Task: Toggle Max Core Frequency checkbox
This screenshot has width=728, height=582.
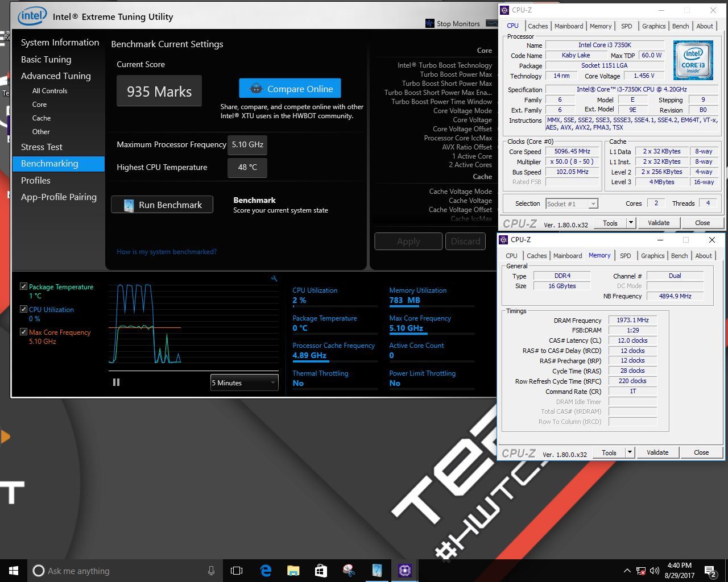Action: [x=23, y=332]
